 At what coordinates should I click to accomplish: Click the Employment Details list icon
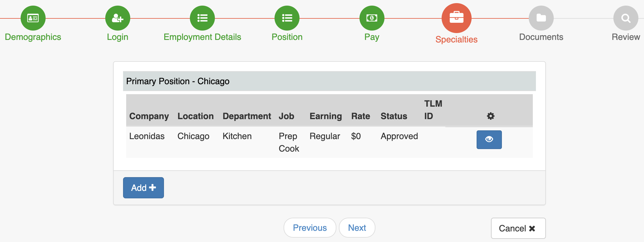coord(202,18)
